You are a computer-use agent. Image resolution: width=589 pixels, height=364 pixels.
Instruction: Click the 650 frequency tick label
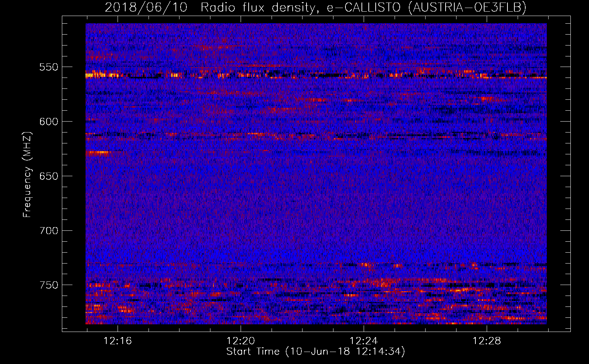49,176
